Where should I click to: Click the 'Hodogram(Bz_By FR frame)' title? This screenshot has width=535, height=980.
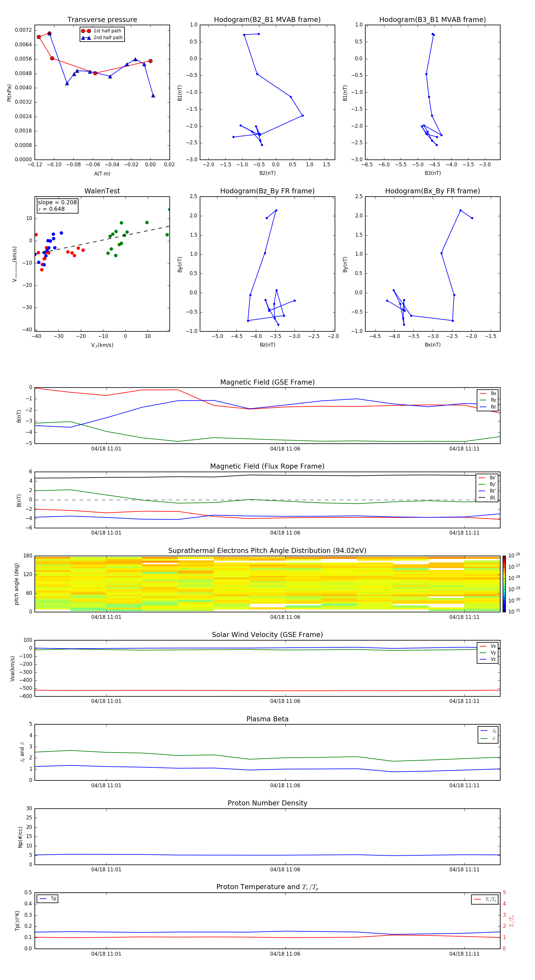pos(267,191)
